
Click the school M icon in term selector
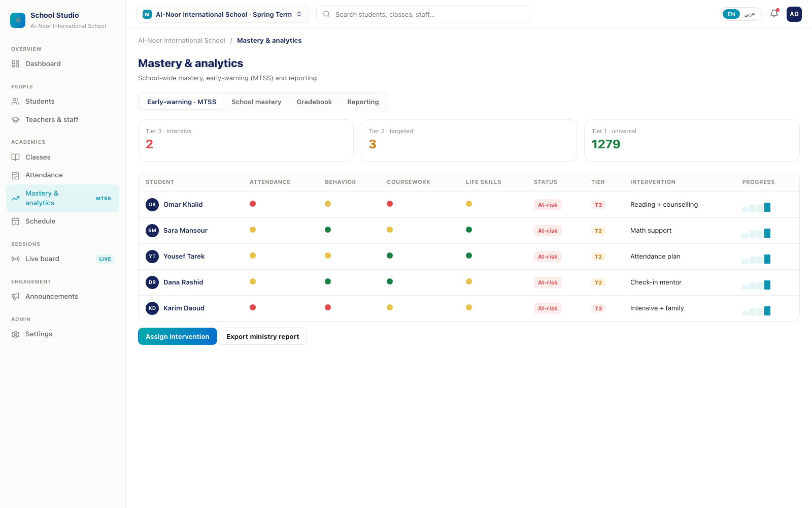(x=147, y=14)
